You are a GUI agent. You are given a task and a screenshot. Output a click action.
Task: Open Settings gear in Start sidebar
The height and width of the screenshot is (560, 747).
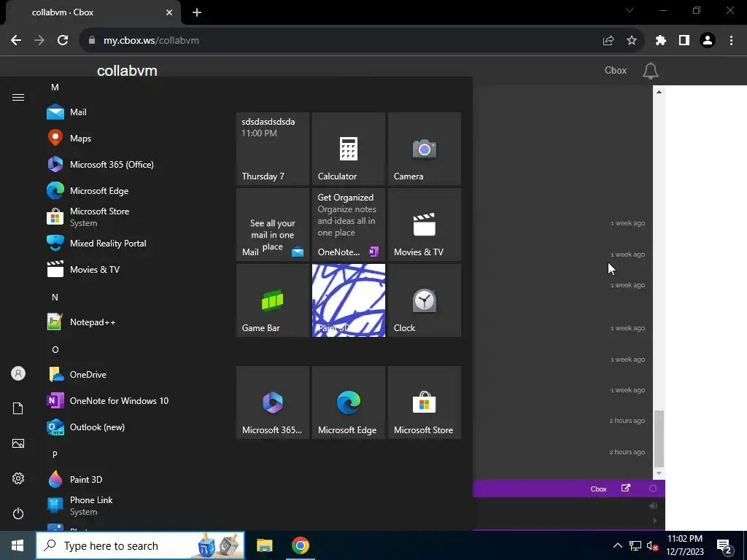click(18, 478)
